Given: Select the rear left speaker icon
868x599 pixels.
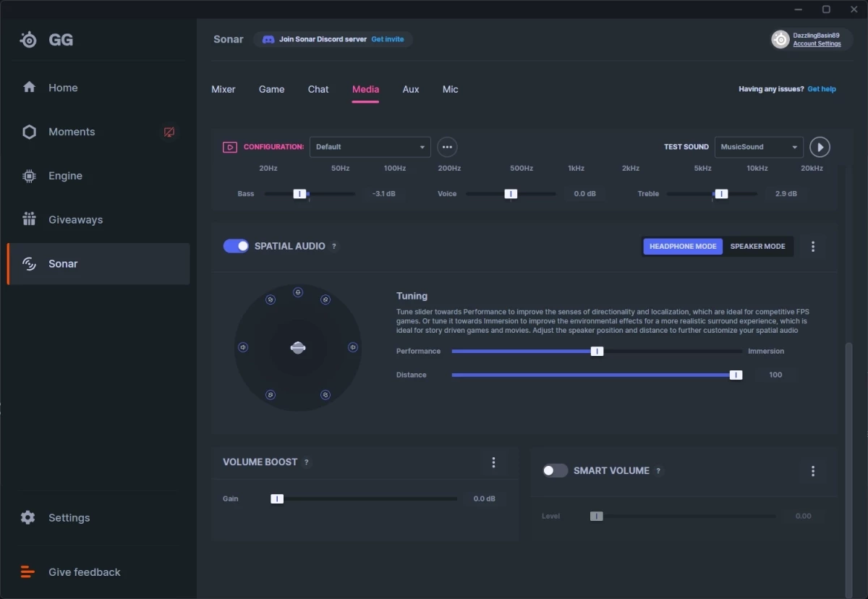Looking at the screenshot, I should tap(270, 395).
